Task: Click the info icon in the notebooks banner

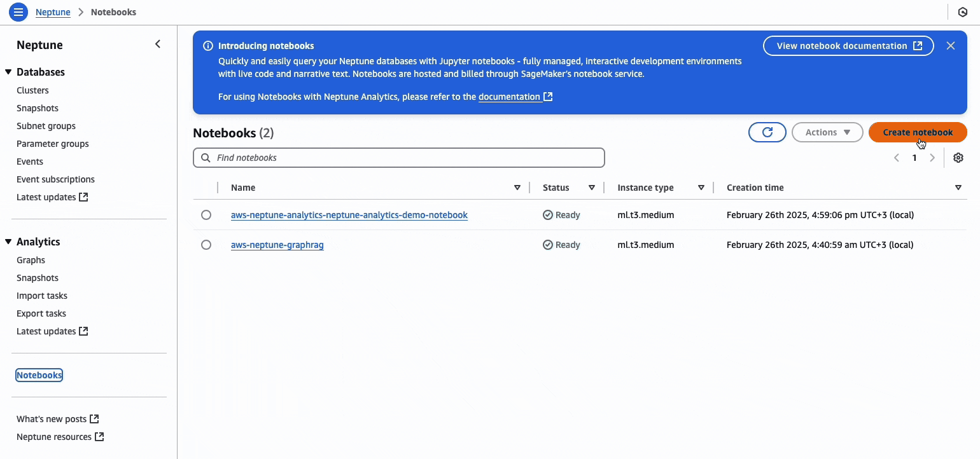Action: click(x=207, y=45)
